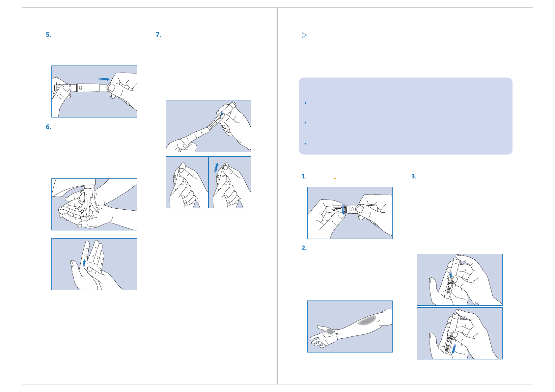This screenshot has height=392, width=555.
Task: Open the finger squeeze image without an arrow
Action: [x=187, y=182]
